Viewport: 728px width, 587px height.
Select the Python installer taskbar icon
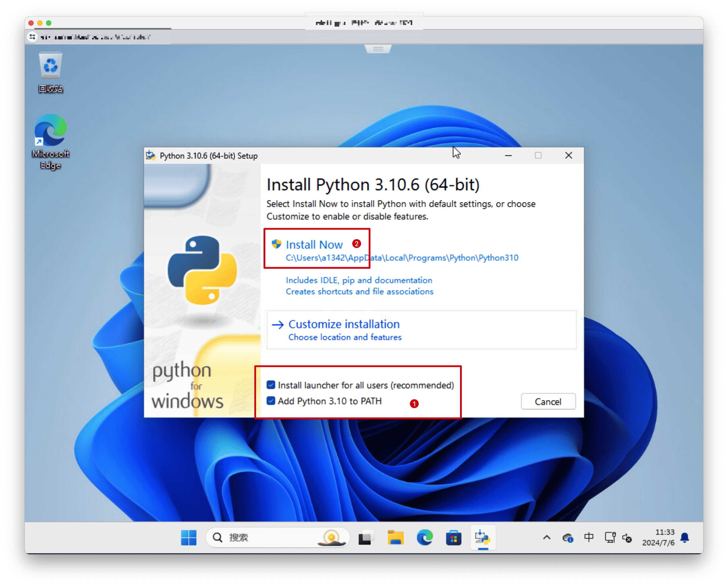483,537
